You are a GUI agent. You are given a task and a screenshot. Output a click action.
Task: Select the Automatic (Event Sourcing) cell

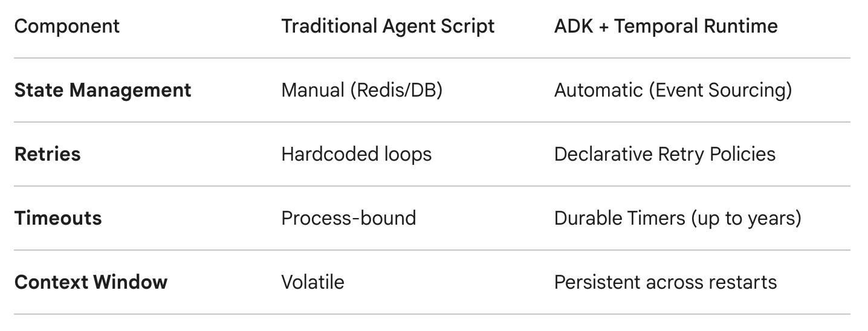[x=673, y=91]
